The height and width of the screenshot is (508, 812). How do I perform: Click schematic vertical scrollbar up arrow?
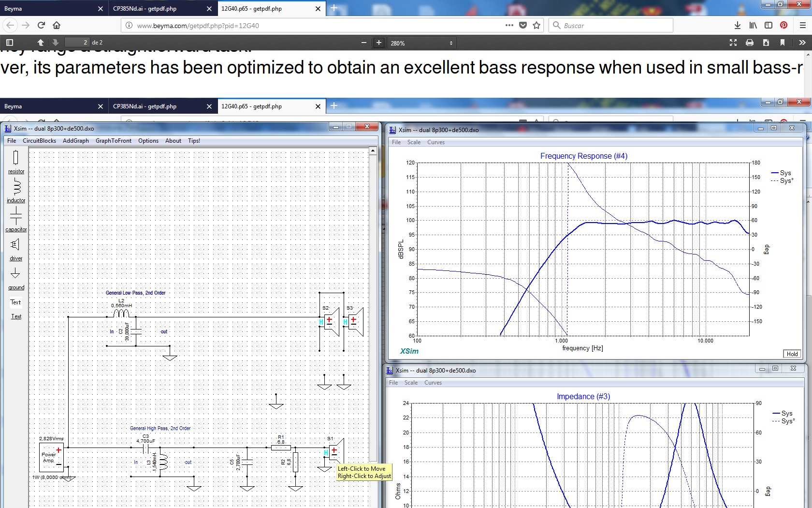(373, 151)
